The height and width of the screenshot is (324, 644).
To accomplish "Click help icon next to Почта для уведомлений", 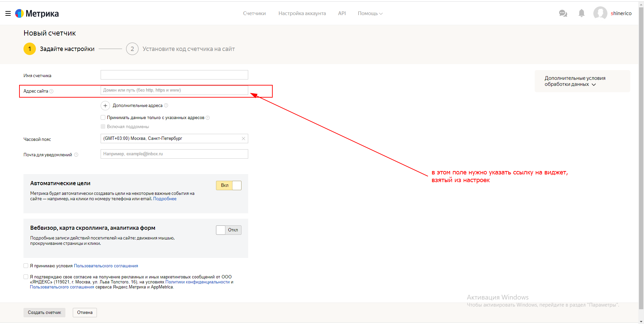I will pos(76,155).
